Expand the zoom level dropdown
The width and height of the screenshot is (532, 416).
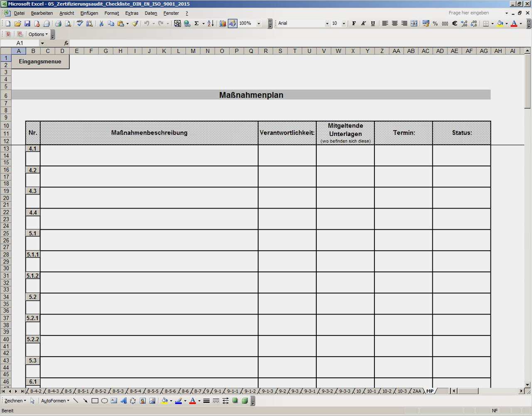click(259, 23)
